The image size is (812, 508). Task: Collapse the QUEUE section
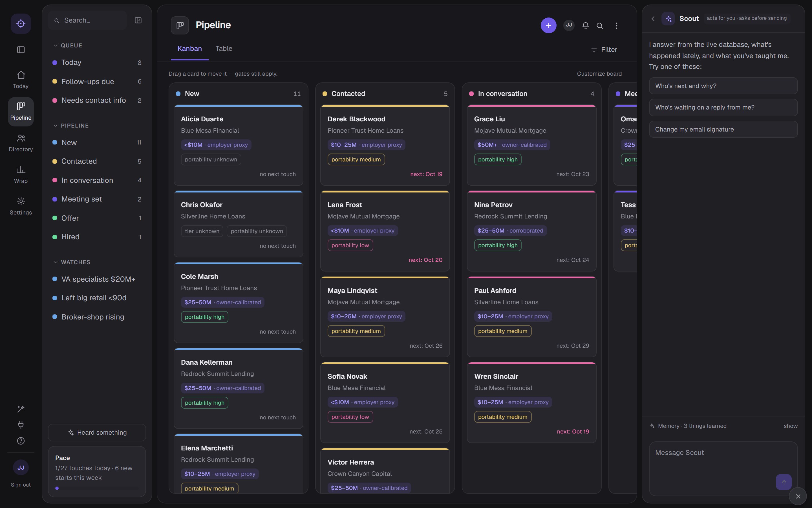point(68,45)
